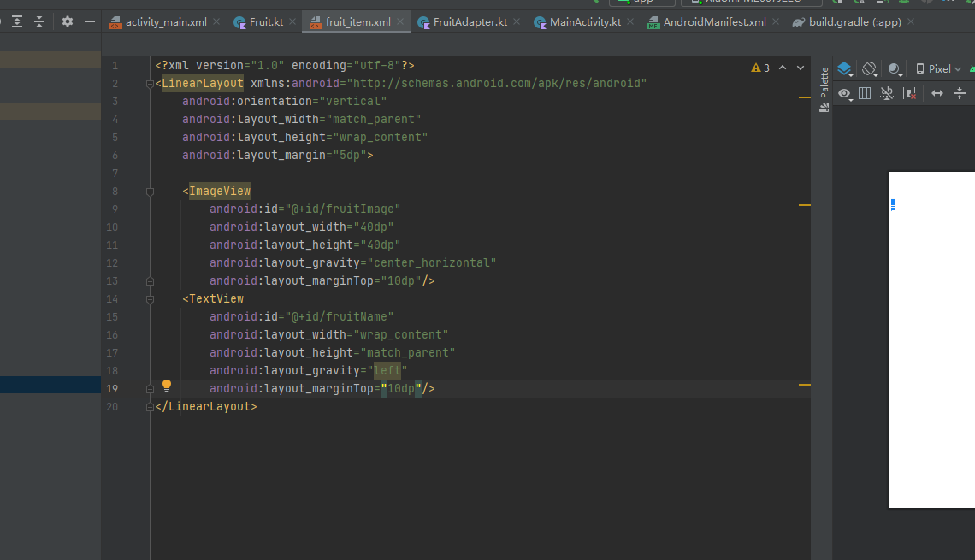The height and width of the screenshot is (560, 975).
Task: Click the fold end marker on line 13
Action: coord(150,281)
